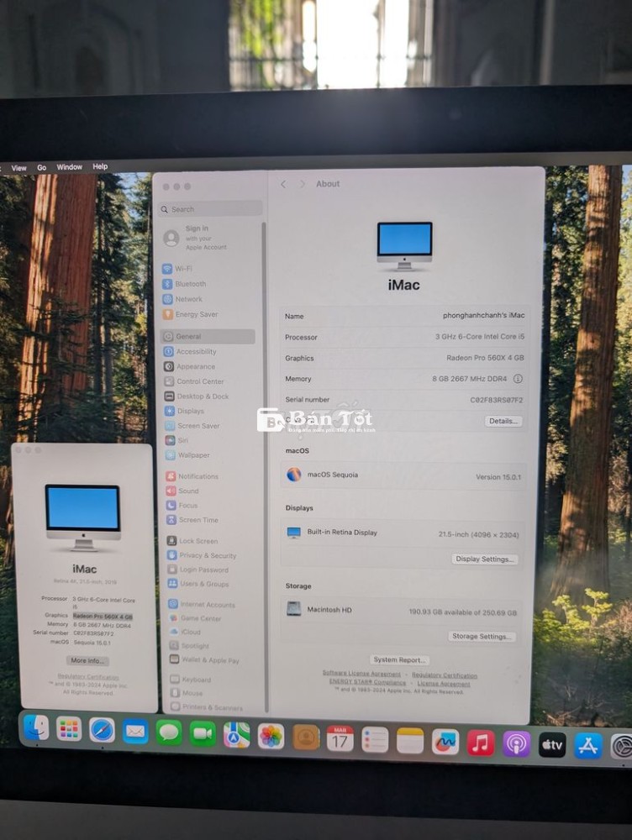Show memory info via circled i icon
This screenshot has height=840, width=632.
(x=518, y=379)
